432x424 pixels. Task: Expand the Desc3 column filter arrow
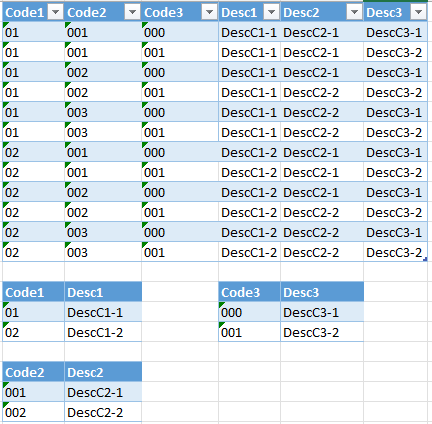(x=418, y=13)
